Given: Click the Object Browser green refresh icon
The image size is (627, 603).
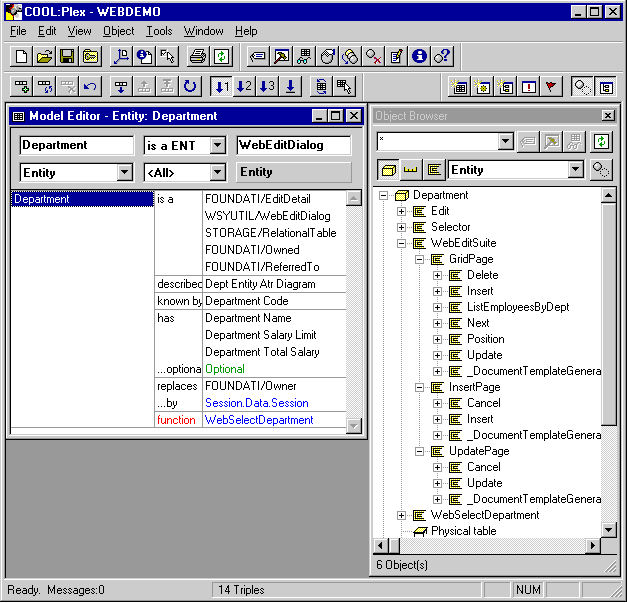Looking at the screenshot, I should (x=601, y=142).
